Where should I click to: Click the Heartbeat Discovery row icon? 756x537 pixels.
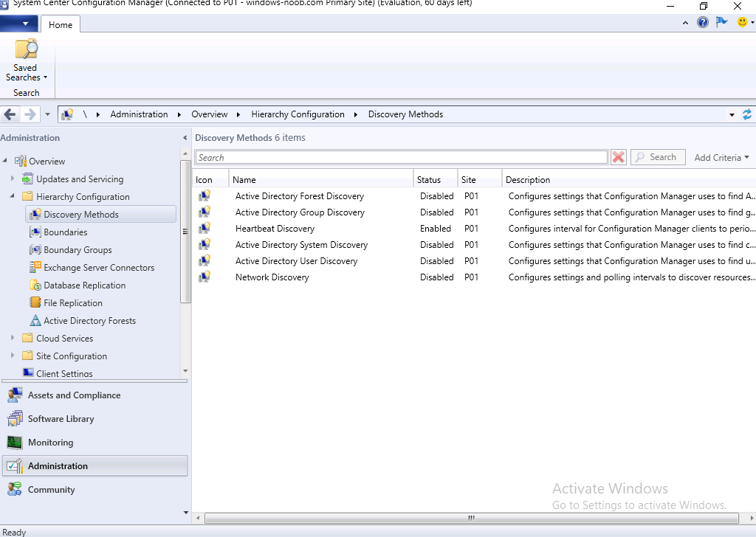click(205, 228)
